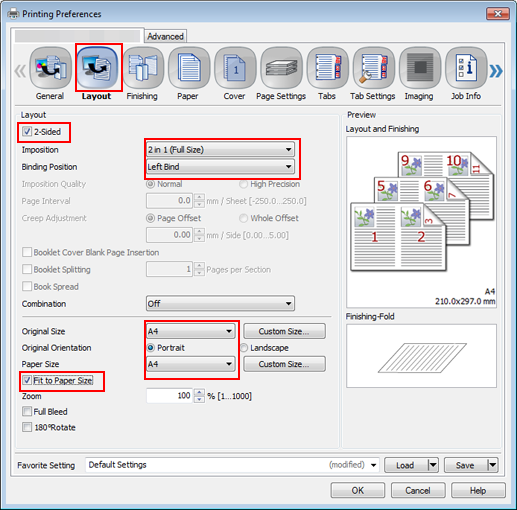Image resolution: width=517 pixels, height=510 pixels.
Task: Click Custom Size for Original Size
Action: coord(284,331)
